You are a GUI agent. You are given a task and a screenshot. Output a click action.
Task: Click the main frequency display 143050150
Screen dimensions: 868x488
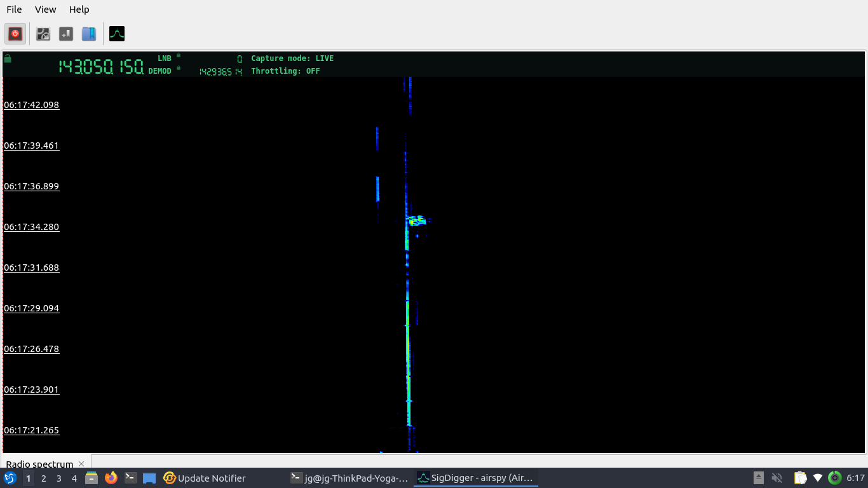coord(101,67)
